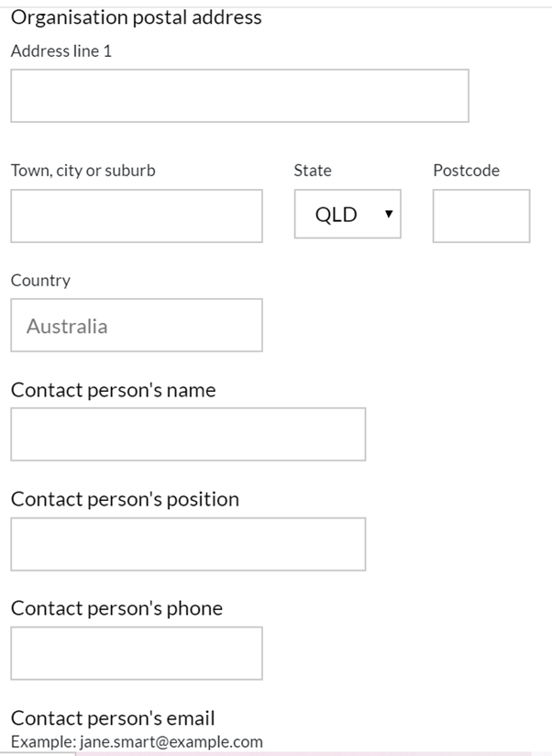
Task: Click the 'Address line 1' label
Action: pyautogui.click(x=61, y=51)
